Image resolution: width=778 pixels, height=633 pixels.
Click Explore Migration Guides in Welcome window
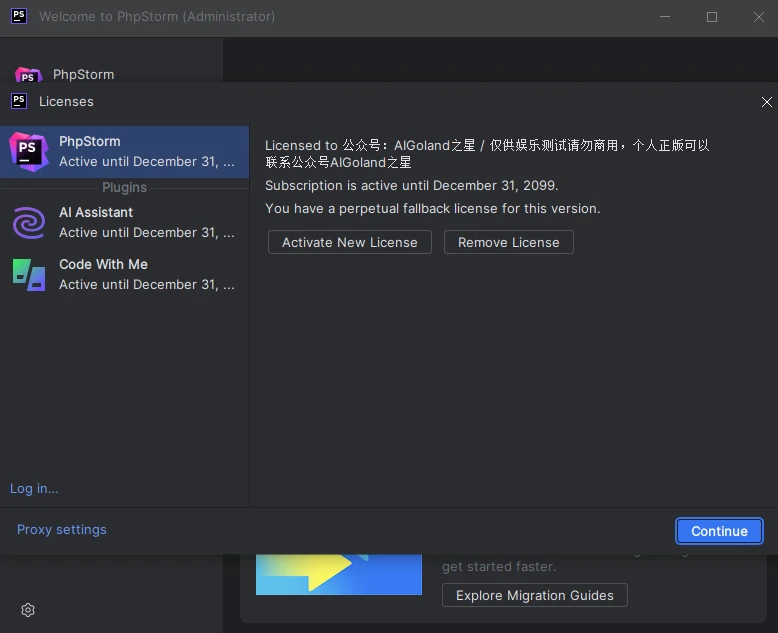[x=534, y=595]
